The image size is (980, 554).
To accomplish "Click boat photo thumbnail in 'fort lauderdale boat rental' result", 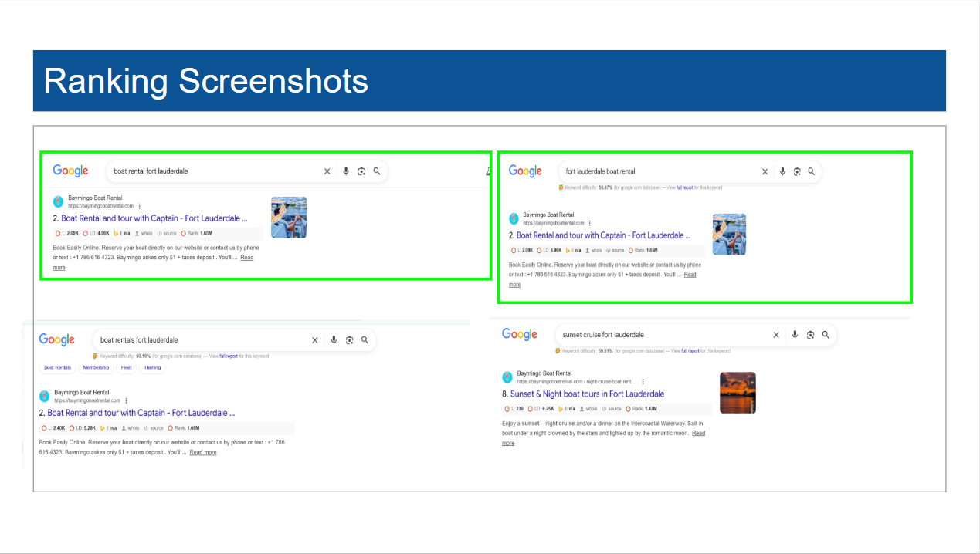I will click(729, 235).
